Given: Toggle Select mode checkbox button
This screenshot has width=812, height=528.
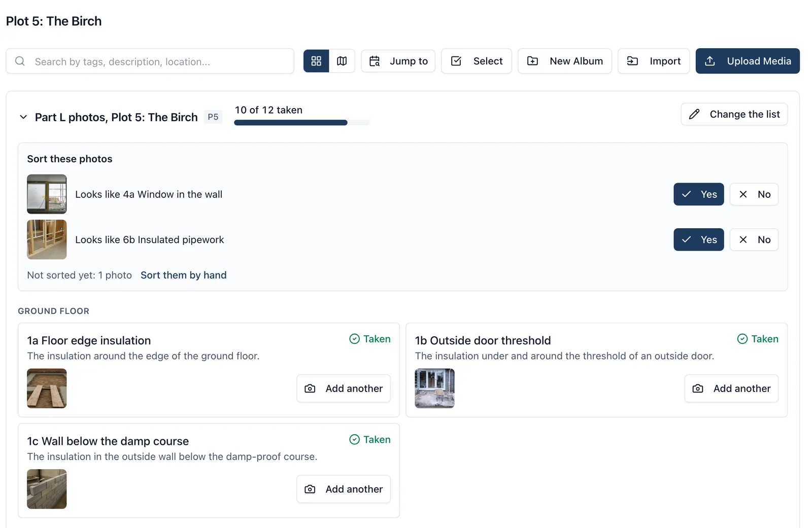Looking at the screenshot, I should pos(477,61).
